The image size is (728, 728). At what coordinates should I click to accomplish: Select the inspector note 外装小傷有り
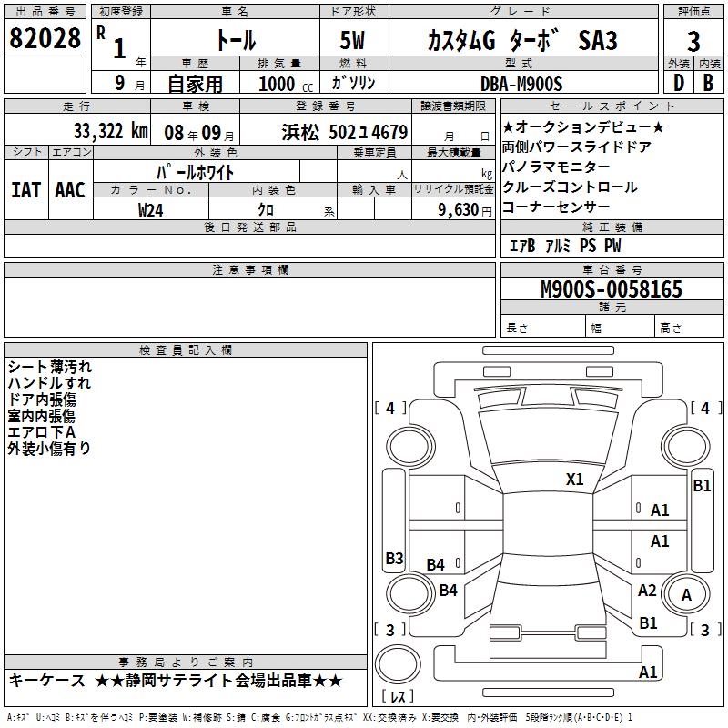(x=49, y=448)
